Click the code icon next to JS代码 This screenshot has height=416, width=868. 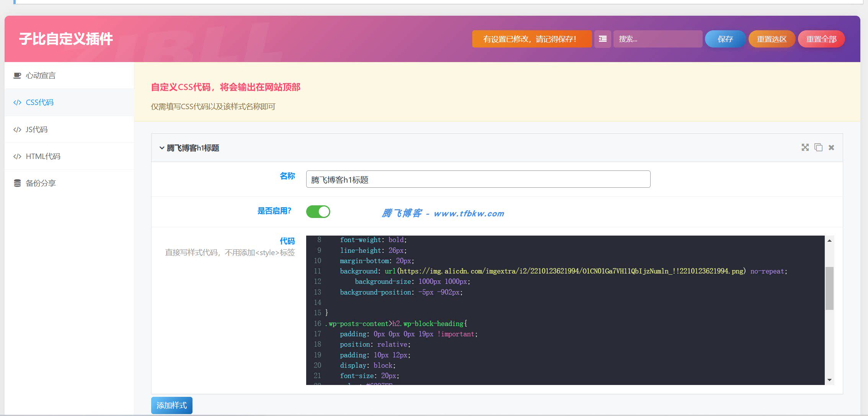(x=17, y=130)
